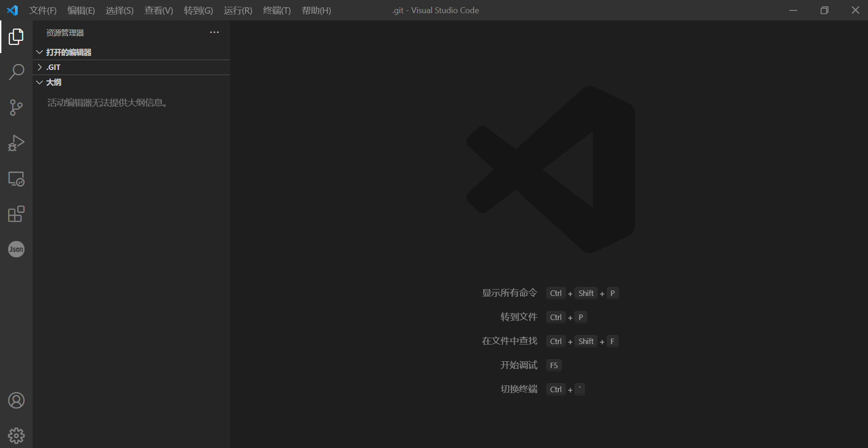Open the 查看(V) menu
This screenshot has width=868, height=448.
click(x=159, y=10)
